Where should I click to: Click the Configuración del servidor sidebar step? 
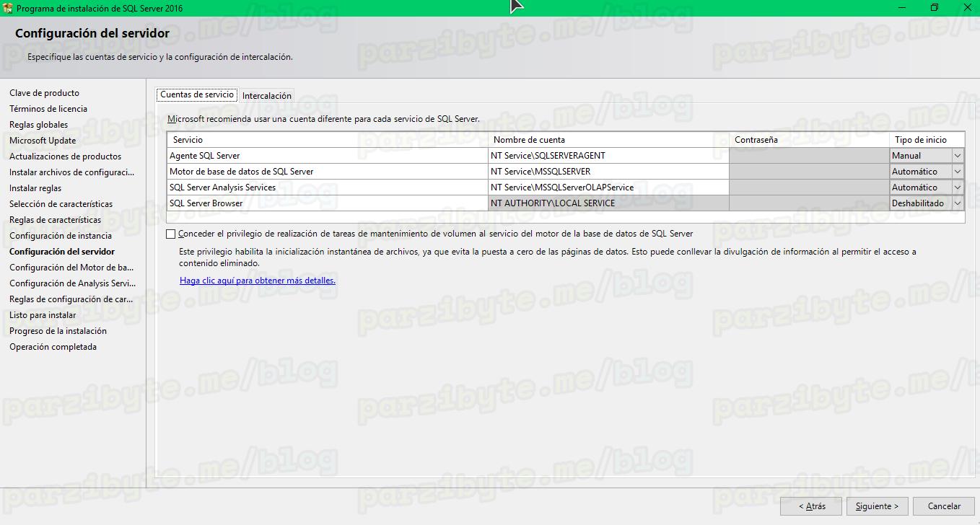click(62, 252)
